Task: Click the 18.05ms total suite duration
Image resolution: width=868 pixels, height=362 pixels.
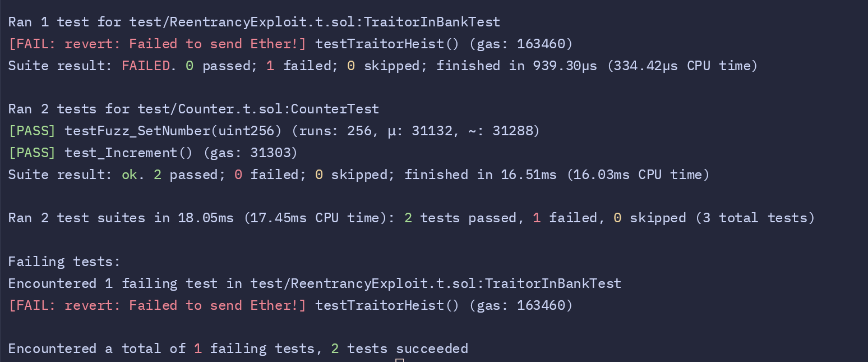Action: point(206,218)
